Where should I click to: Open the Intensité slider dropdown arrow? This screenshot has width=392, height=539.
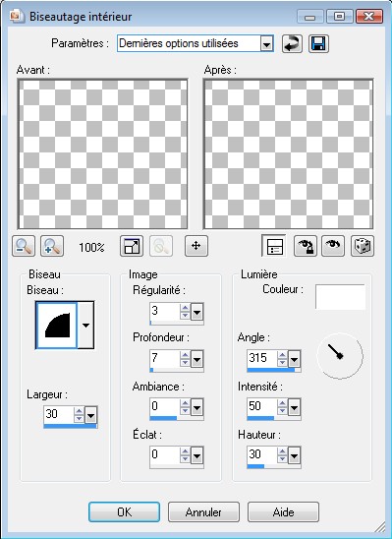294,408
